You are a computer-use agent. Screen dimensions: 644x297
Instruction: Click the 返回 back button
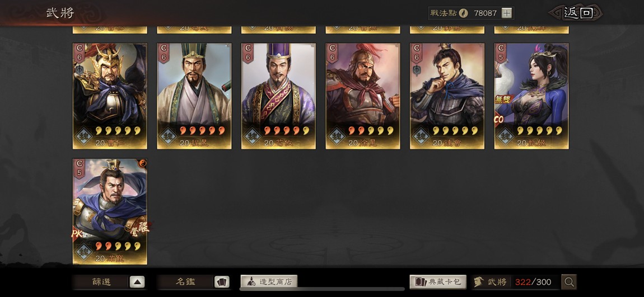(x=576, y=13)
